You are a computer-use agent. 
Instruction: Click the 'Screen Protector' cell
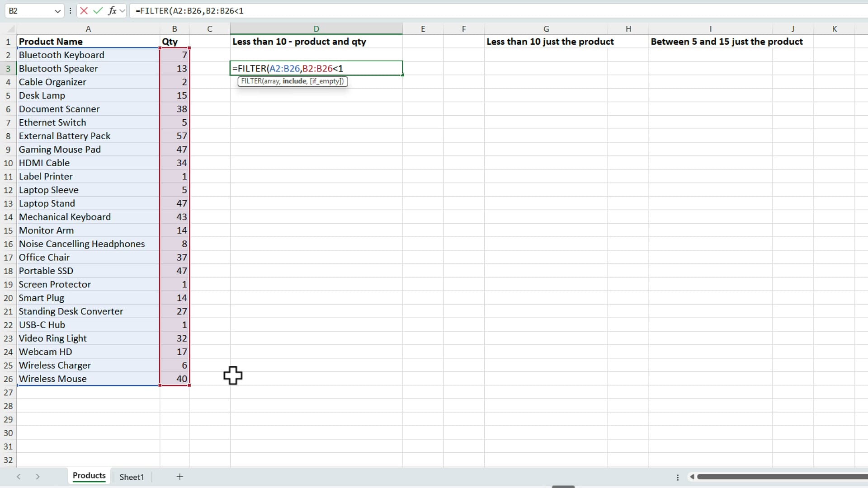point(88,284)
